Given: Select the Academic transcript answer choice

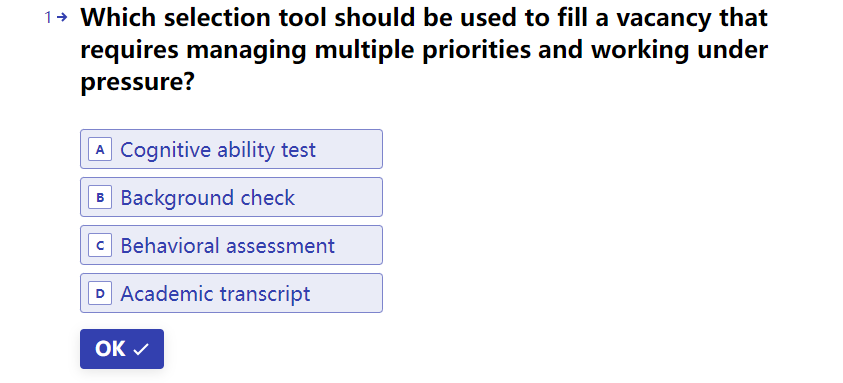Looking at the screenshot, I should [x=231, y=294].
